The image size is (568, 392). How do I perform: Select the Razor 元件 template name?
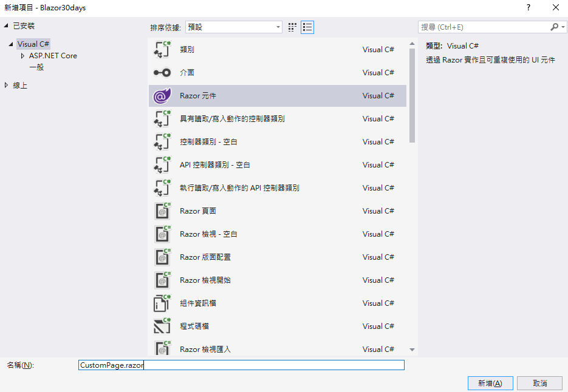(198, 96)
